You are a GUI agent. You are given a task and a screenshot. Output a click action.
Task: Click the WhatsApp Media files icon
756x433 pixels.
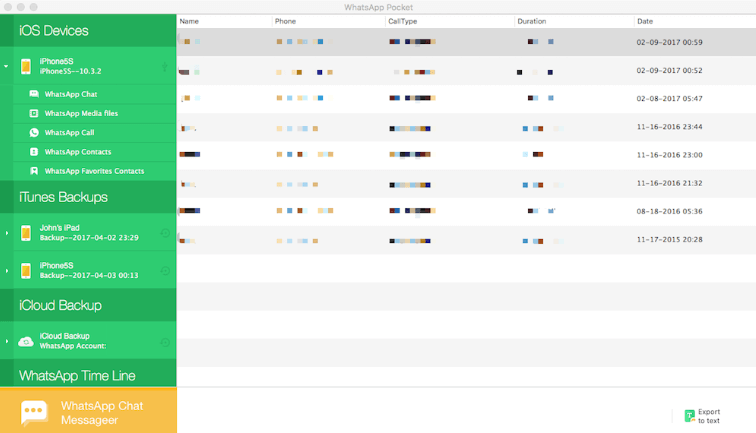34,113
